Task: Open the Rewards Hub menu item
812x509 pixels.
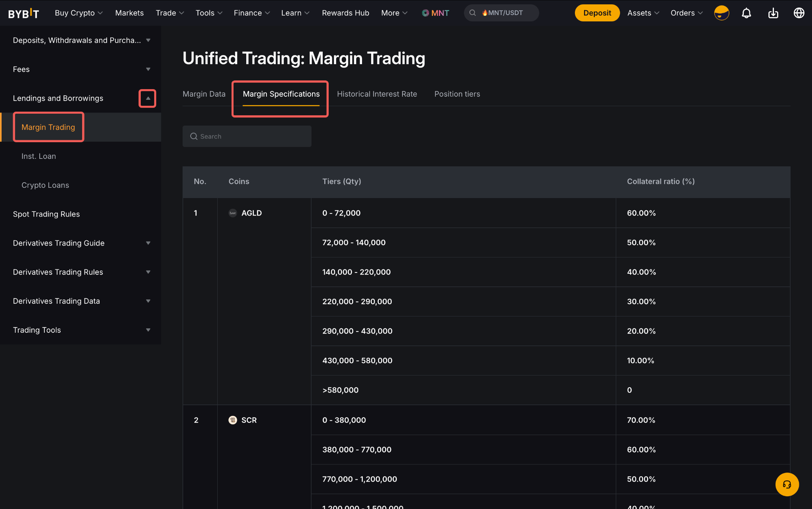Action: [x=345, y=13]
